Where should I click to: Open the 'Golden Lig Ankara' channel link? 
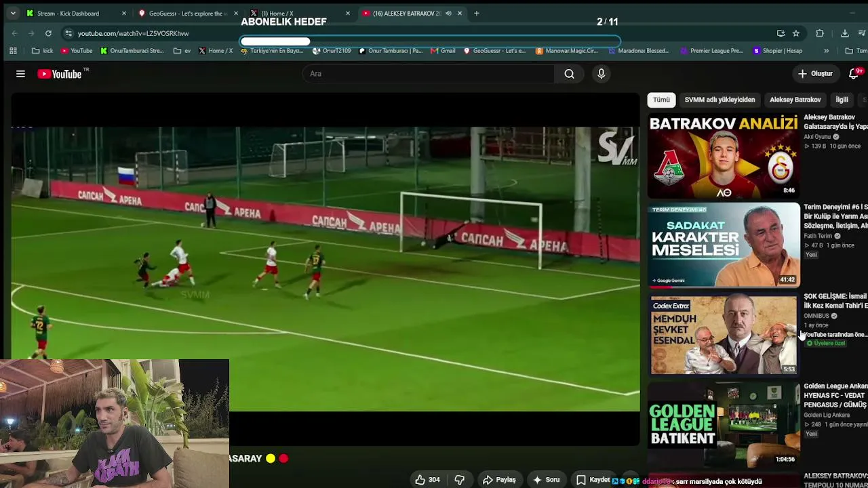click(827, 415)
